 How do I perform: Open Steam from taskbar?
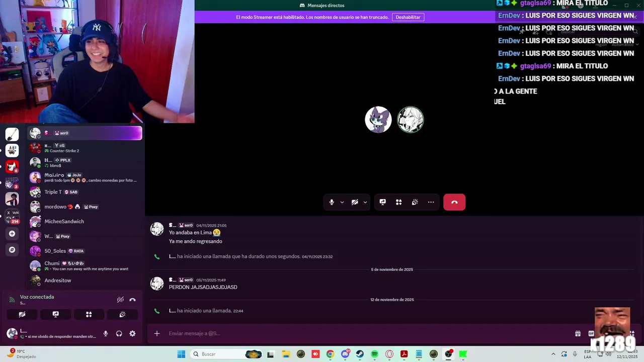pos(360,354)
